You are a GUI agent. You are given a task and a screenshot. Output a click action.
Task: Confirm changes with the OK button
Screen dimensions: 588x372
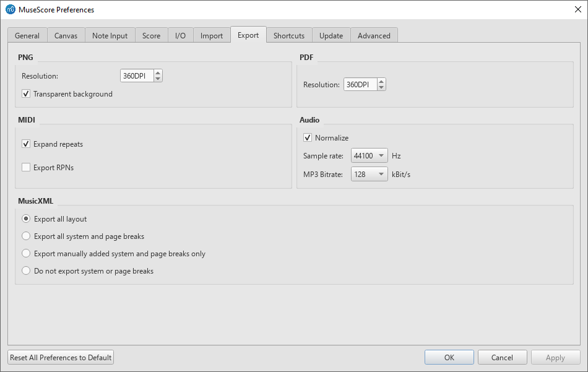[x=449, y=357]
